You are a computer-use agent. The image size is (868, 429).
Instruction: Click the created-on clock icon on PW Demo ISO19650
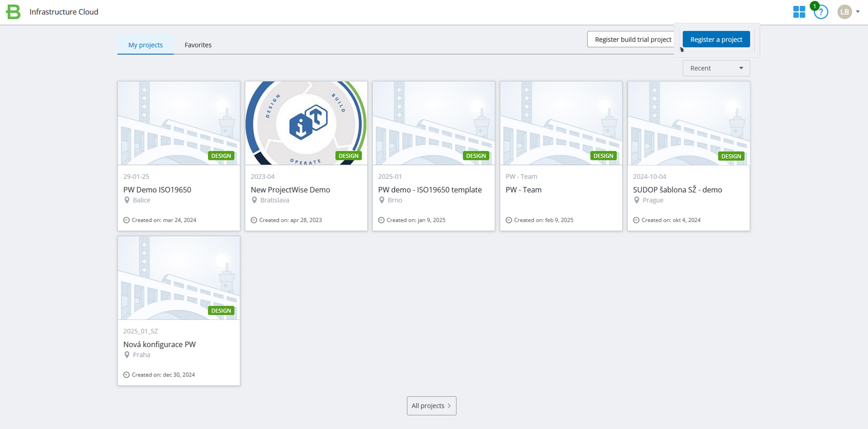tap(126, 220)
